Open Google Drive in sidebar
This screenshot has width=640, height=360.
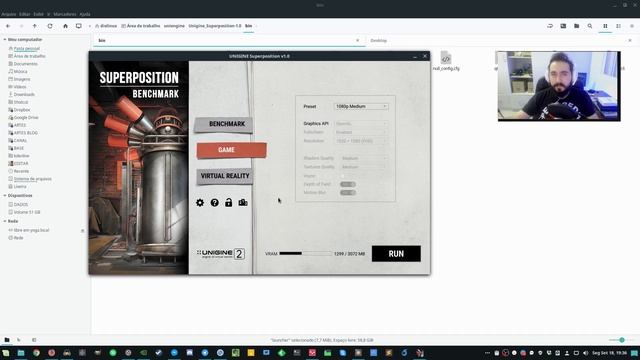[26, 117]
